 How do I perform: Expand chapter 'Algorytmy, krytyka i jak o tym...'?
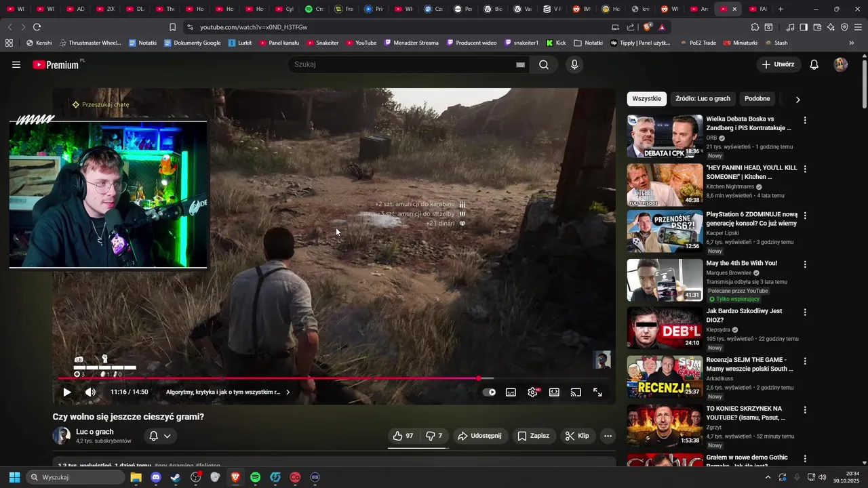[x=228, y=392]
